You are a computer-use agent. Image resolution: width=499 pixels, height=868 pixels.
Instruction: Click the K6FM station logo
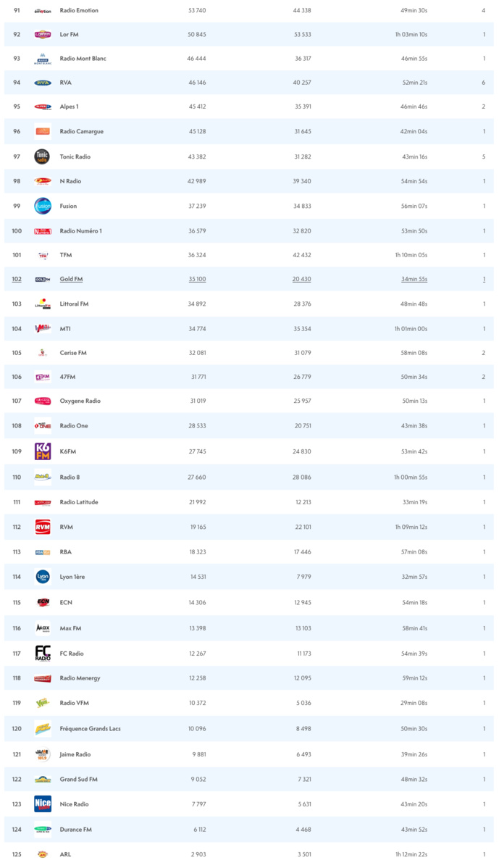[x=43, y=451]
